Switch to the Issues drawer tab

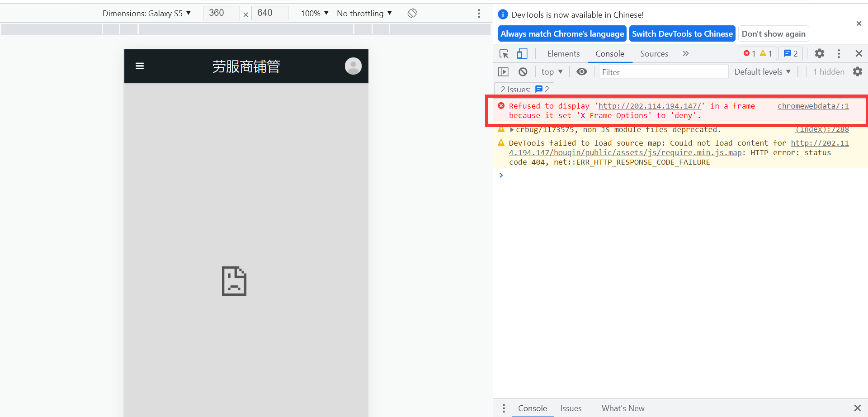coord(571,408)
